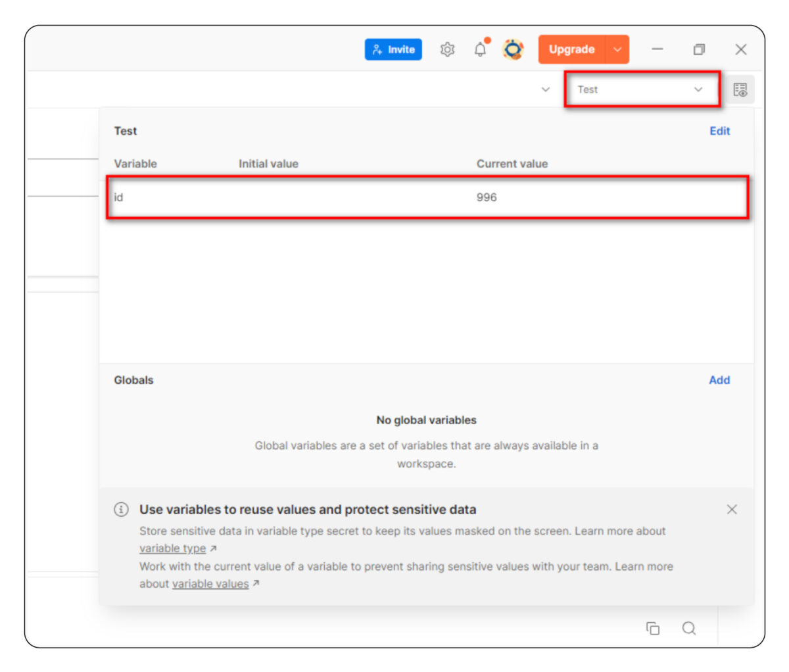Image resolution: width=789 pixels, height=672 pixels.
Task: Add a new global variable
Action: click(x=719, y=380)
